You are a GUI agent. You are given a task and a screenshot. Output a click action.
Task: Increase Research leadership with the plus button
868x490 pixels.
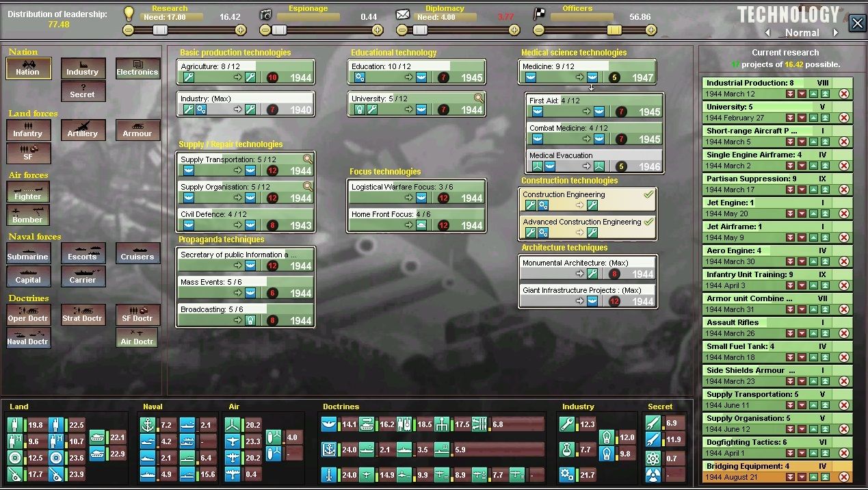coord(241,30)
